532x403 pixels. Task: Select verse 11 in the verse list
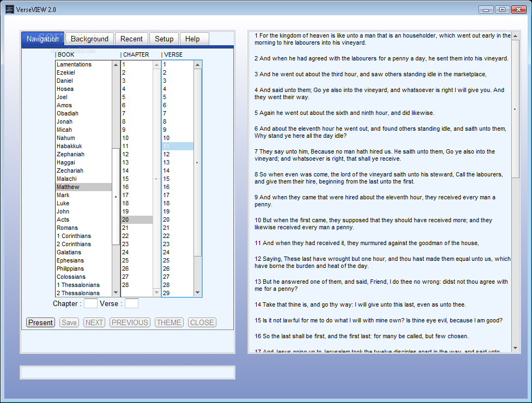tap(178, 146)
